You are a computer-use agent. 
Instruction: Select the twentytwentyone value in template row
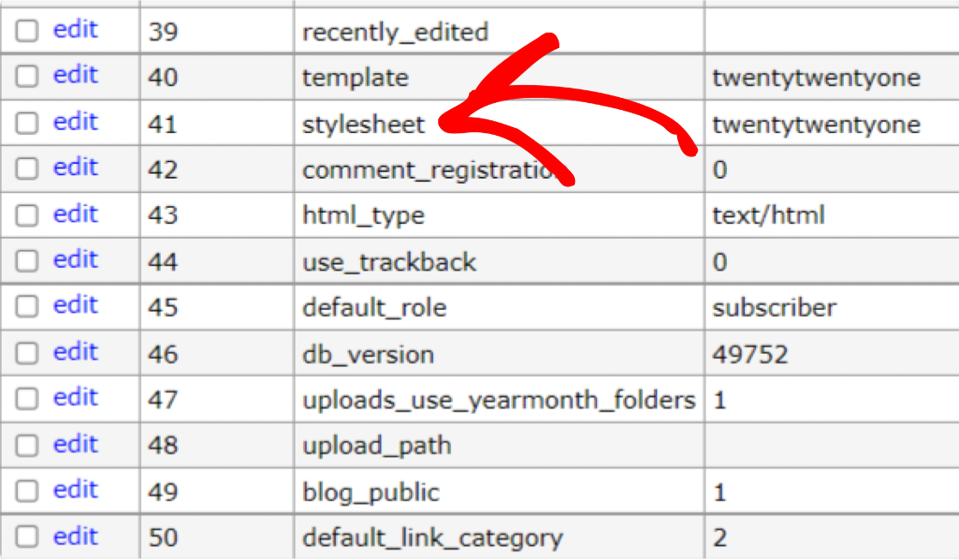click(816, 78)
